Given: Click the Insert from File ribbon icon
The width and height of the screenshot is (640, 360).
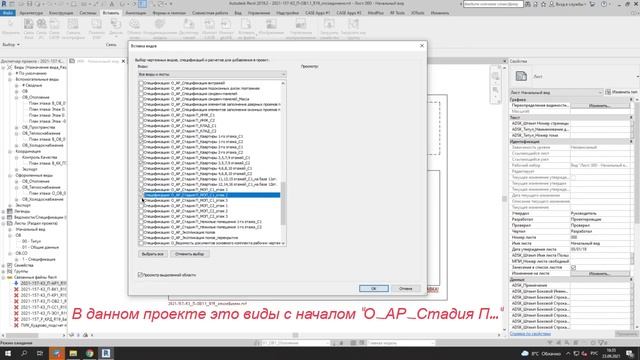Looking at the screenshot, I should [246, 24].
